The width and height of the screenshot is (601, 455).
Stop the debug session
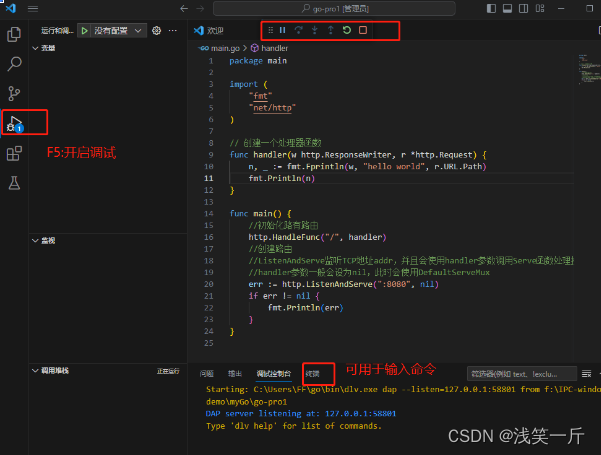[x=363, y=30]
